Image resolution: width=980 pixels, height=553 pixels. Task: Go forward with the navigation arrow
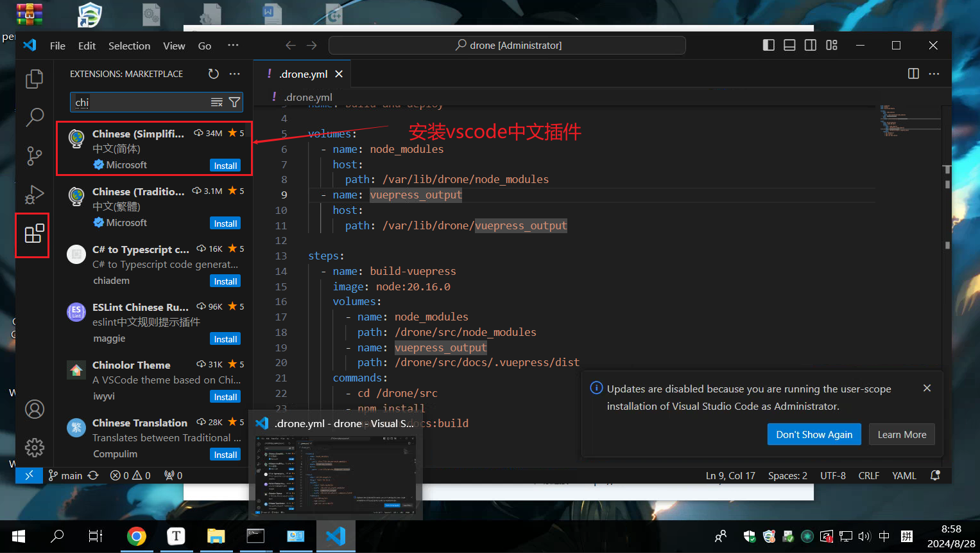[312, 45]
